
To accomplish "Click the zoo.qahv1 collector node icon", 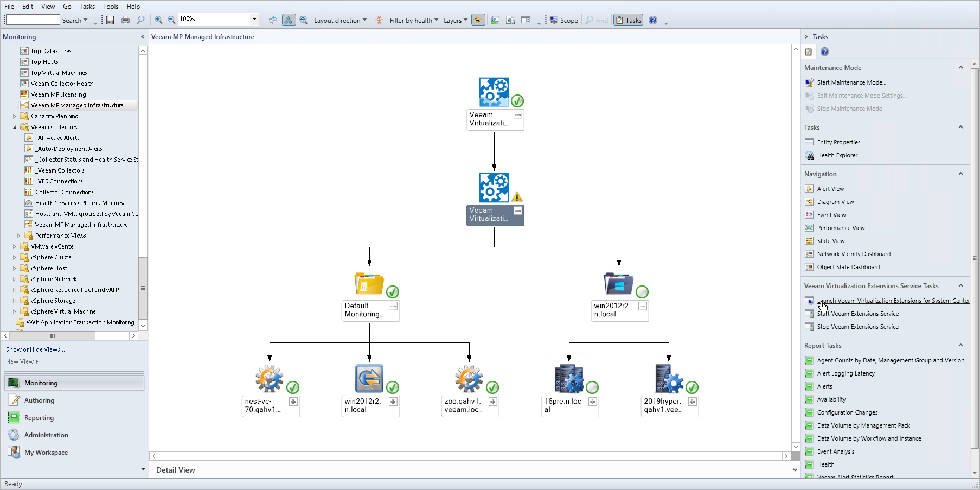I will (x=469, y=378).
